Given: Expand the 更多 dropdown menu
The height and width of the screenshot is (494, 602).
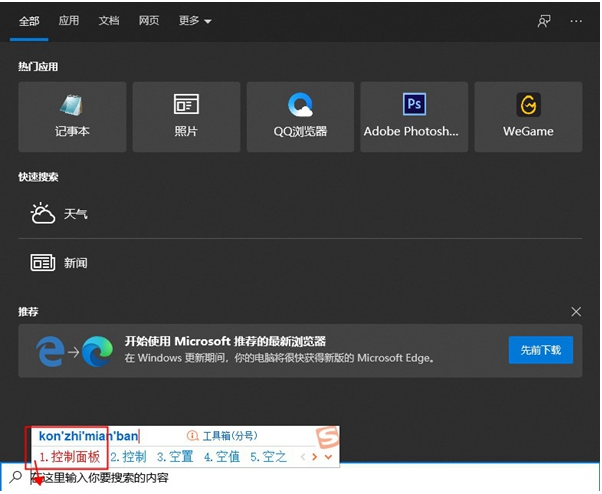Looking at the screenshot, I should click(x=194, y=20).
